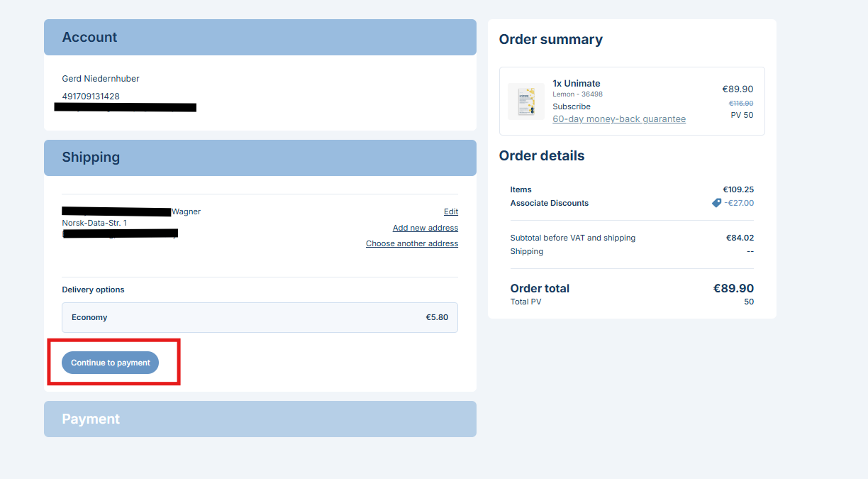The image size is (868, 479).
Task: Edit the current shipping address
Action: 451,211
